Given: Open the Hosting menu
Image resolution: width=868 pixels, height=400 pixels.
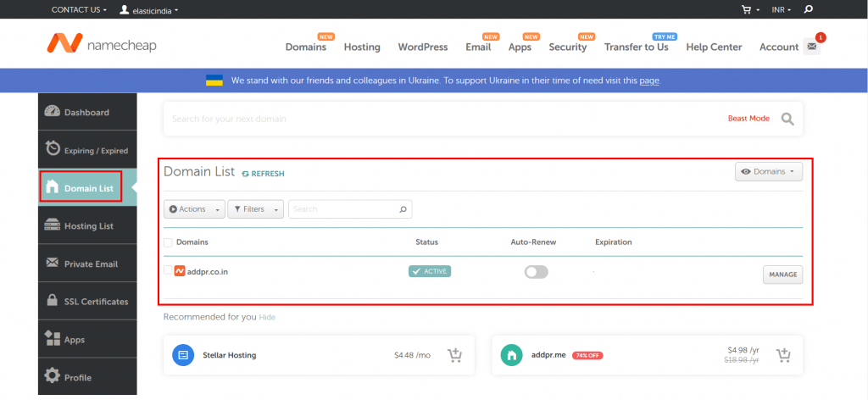Looking at the screenshot, I should tap(362, 47).
